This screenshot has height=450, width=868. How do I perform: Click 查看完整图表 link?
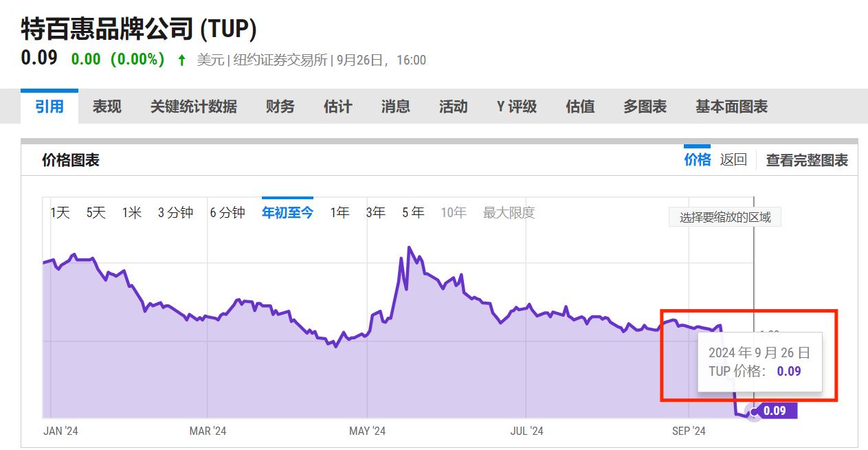click(807, 160)
